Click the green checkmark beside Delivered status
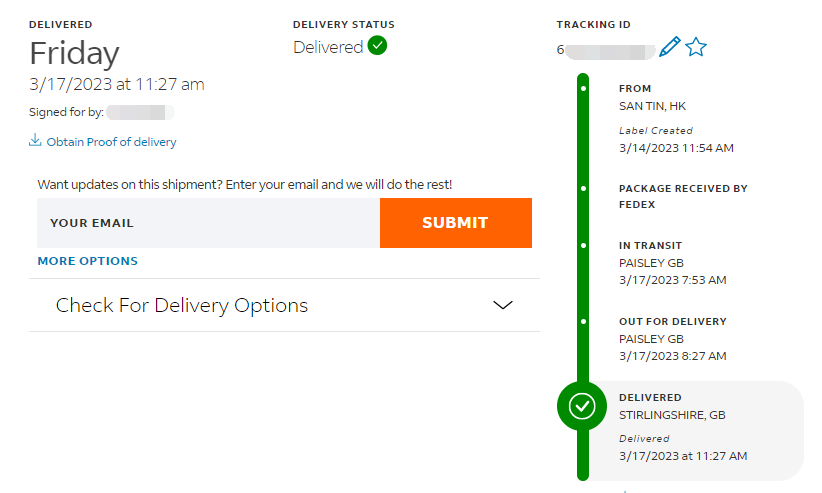 (x=377, y=46)
